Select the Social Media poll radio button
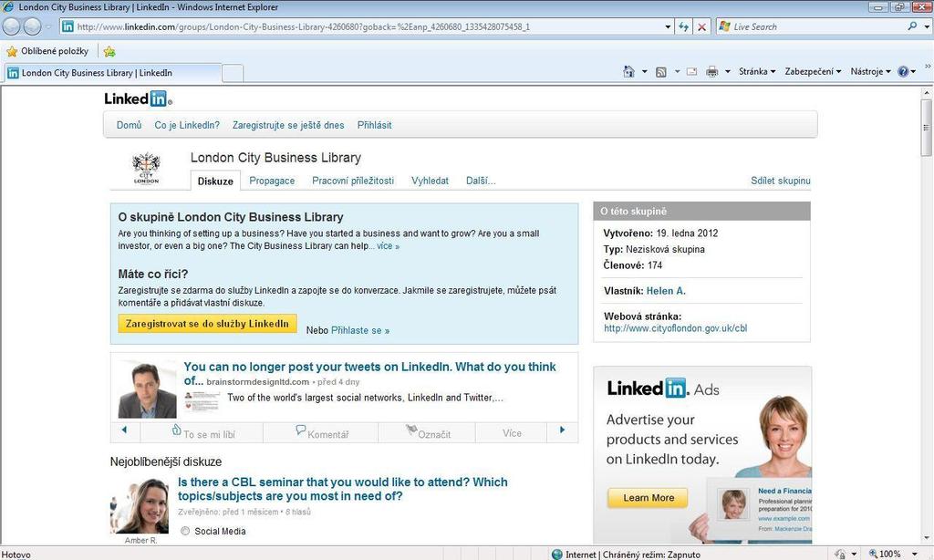The width and height of the screenshot is (934, 560). point(185,531)
